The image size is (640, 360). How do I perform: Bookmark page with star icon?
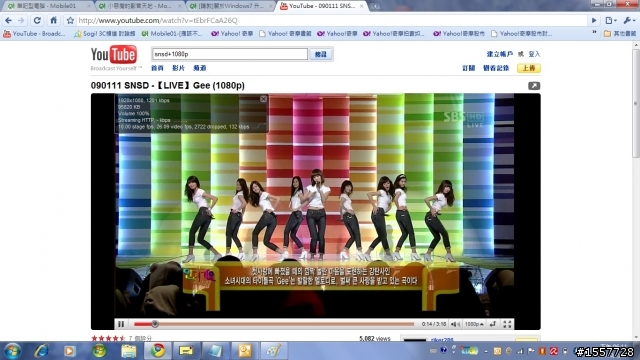point(70,20)
